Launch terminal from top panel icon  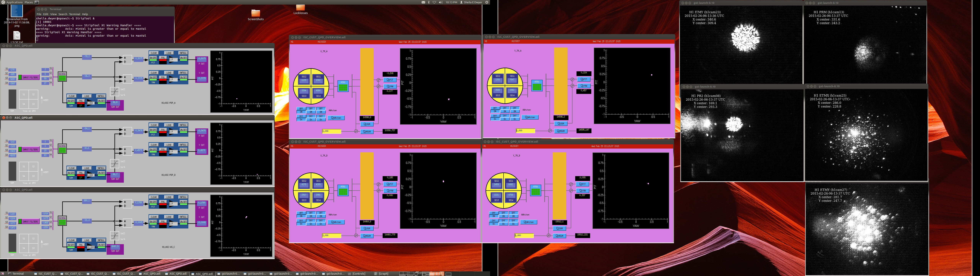point(37,2)
